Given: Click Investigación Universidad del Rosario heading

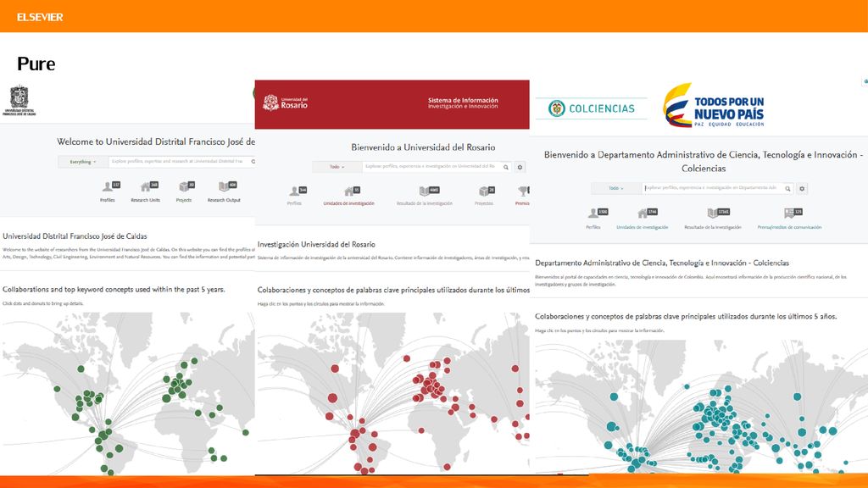Looking at the screenshot, I should click(x=316, y=244).
